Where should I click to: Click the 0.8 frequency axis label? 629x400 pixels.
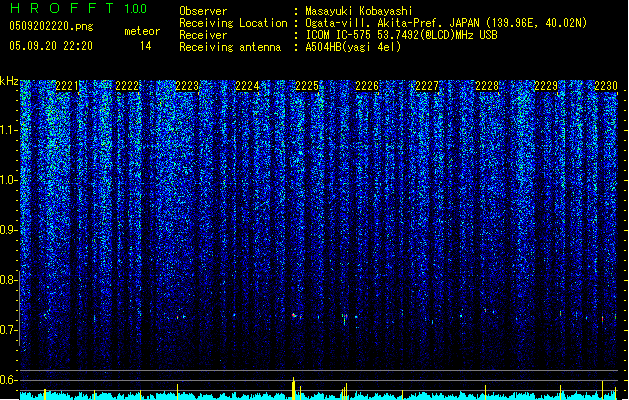tap(8, 280)
